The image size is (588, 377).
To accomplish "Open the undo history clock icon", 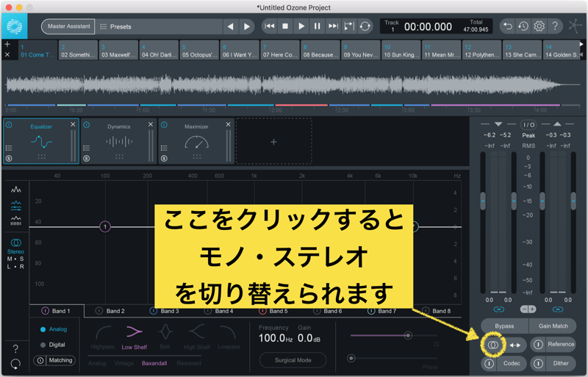I will (523, 26).
